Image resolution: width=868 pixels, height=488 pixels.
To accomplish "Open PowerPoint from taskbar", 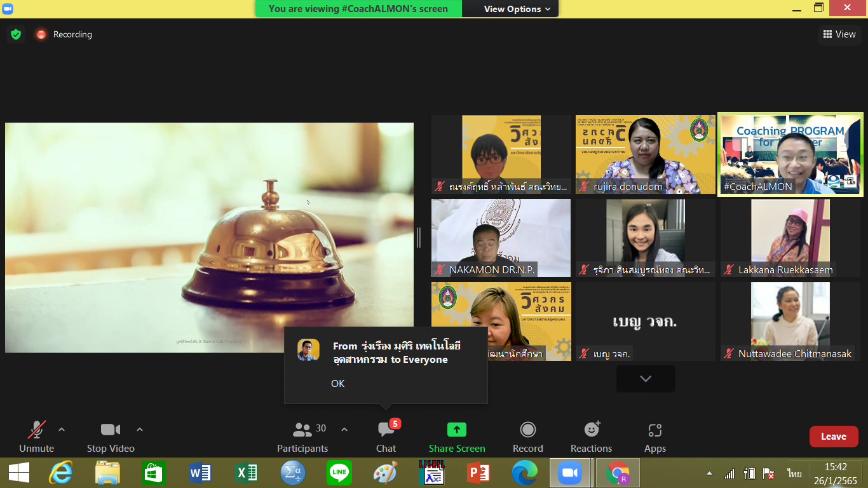I will [x=478, y=473].
